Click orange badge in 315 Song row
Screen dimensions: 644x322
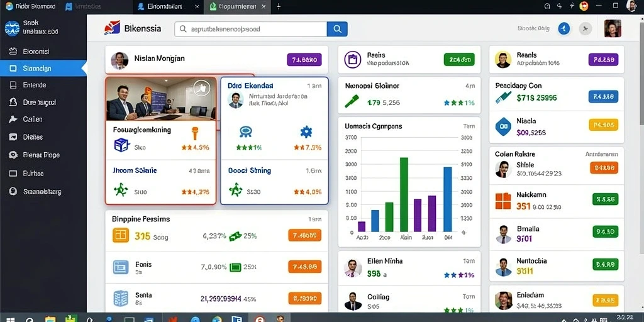click(x=305, y=235)
